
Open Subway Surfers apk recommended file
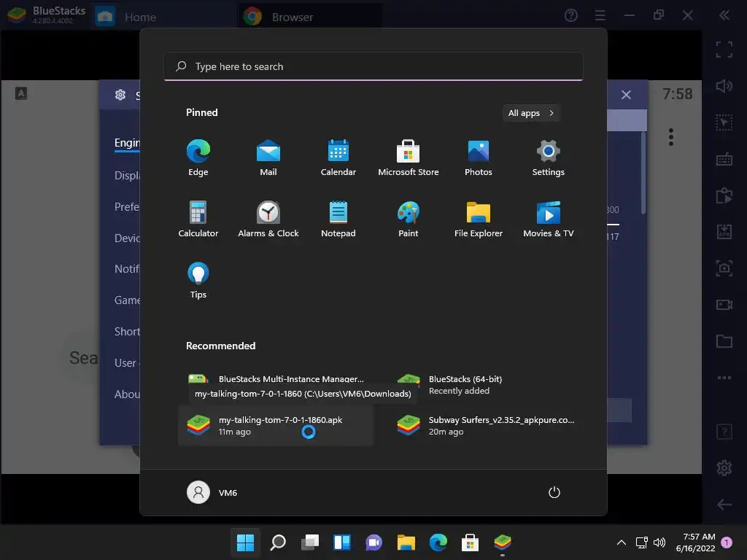coord(486,426)
